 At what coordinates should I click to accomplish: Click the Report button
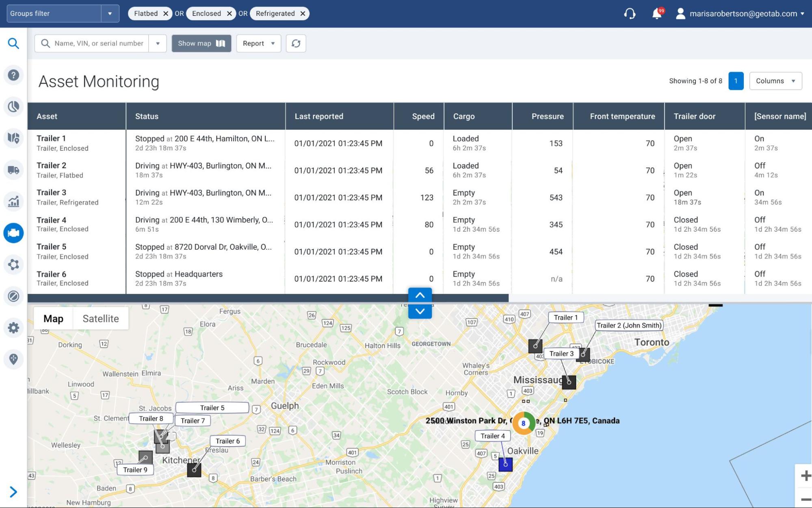click(x=258, y=43)
